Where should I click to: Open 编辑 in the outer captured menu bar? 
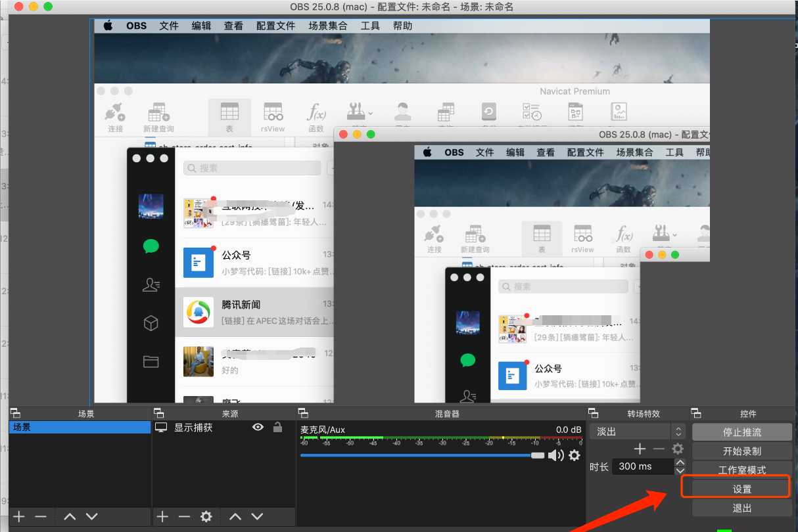(x=202, y=26)
